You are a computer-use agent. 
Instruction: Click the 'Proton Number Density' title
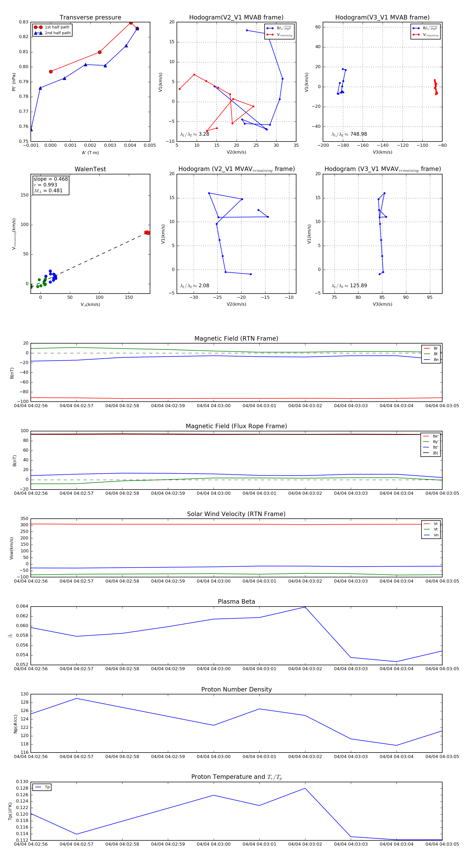[x=236, y=689]
